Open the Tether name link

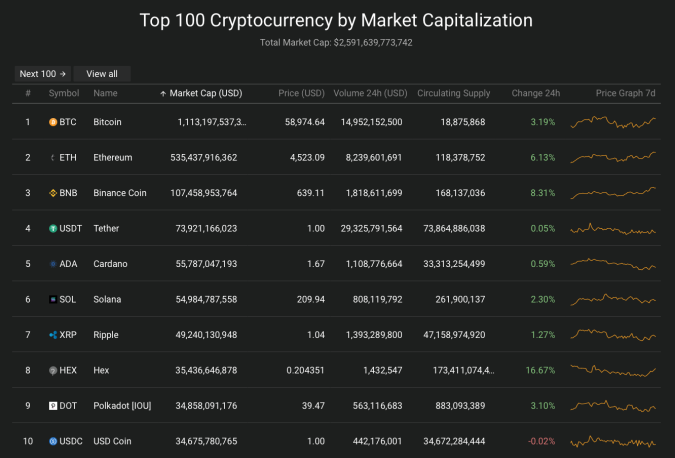106,229
